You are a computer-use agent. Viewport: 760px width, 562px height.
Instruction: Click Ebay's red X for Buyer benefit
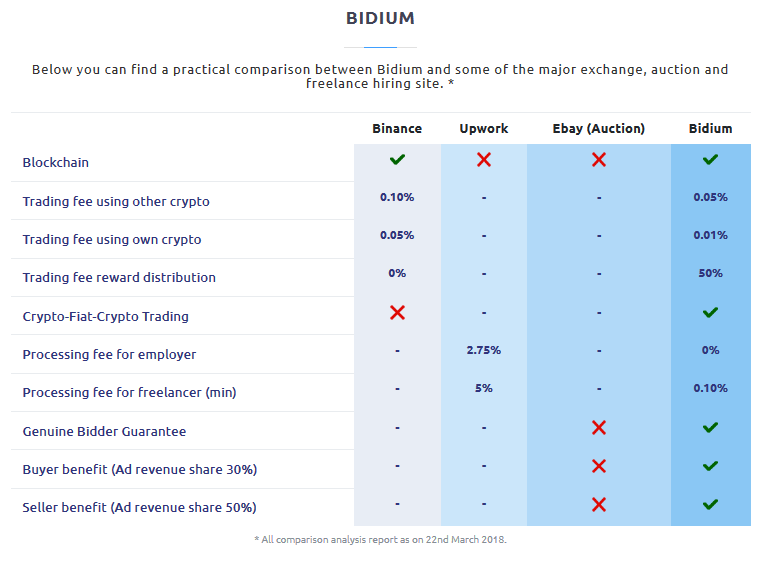tap(599, 466)
